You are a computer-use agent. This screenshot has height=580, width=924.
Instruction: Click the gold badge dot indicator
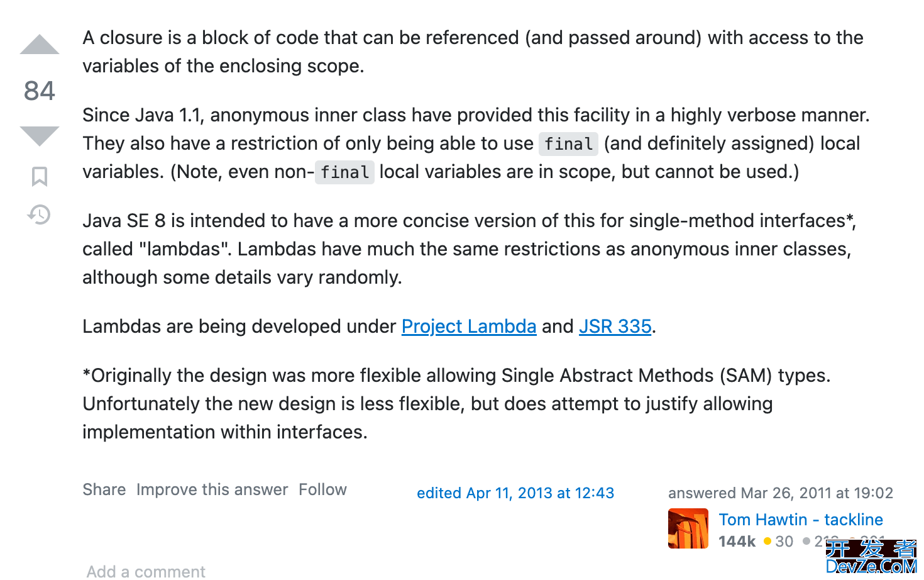point(767,541)
